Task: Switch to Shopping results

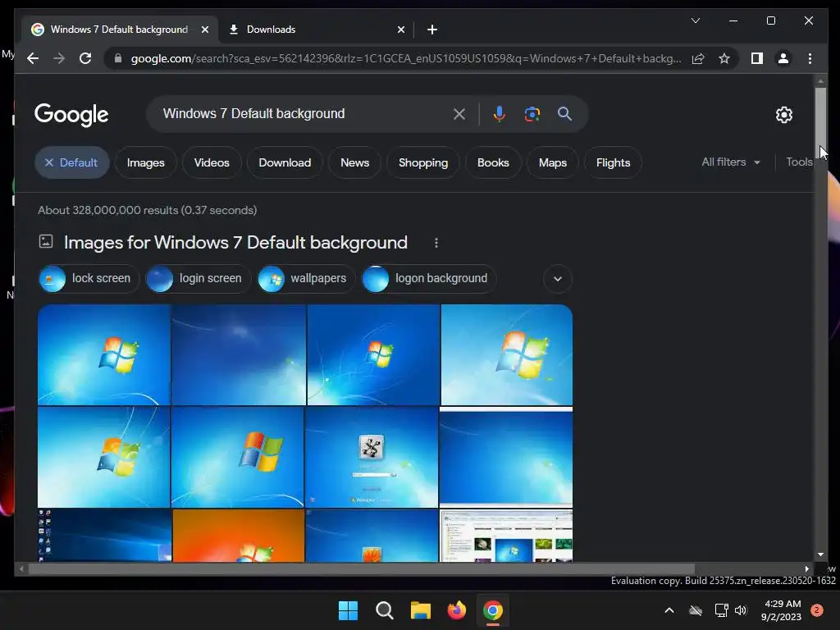Action: click(x=423, y=162)
